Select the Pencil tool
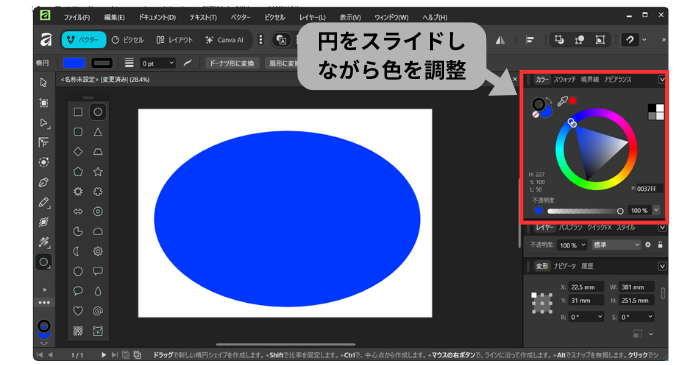 tap(44, 202)
